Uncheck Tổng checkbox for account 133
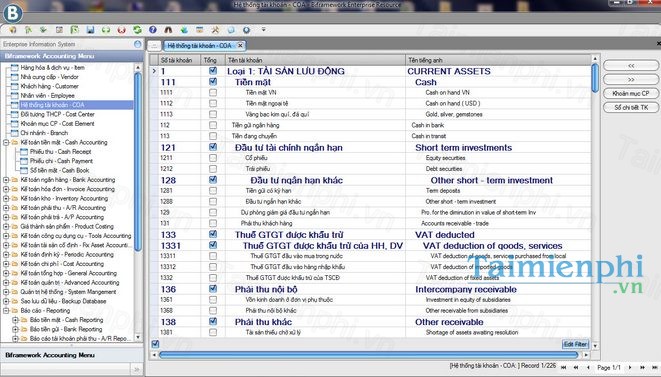 (213, 234)
